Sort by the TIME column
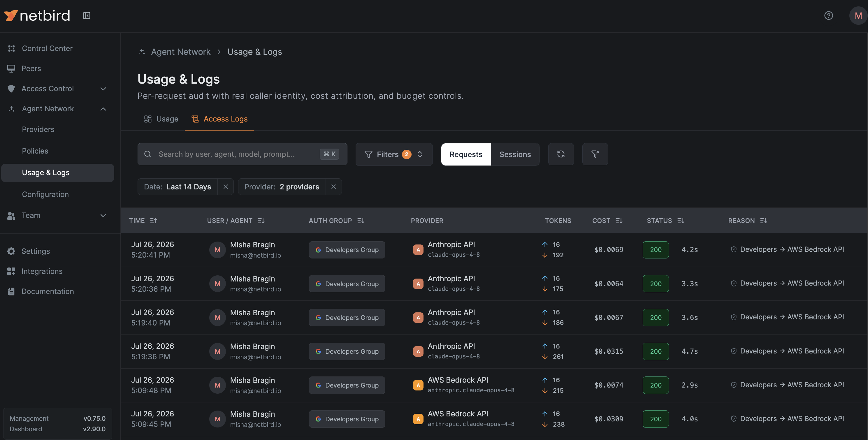This screenshot has height=440, width=868. [143, 221]
